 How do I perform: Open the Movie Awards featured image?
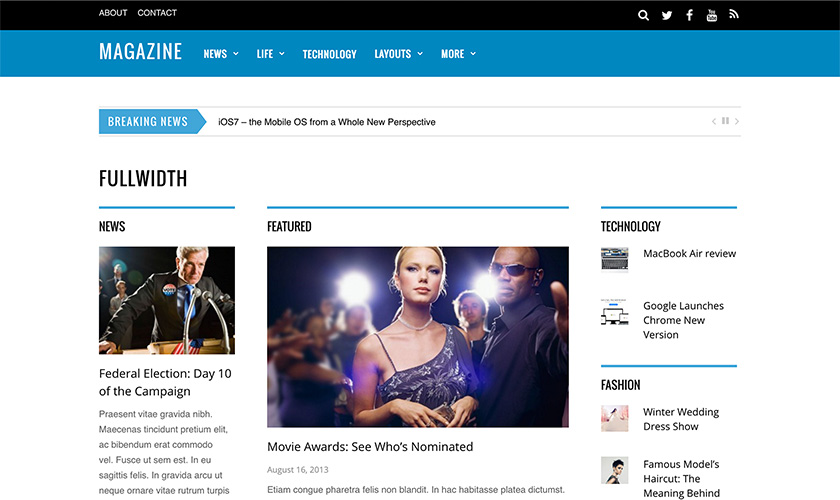coord(418,337)
